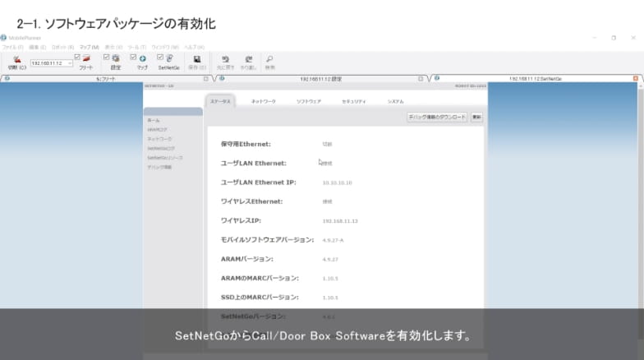Click the wireless IP value 192.168.11.12
This screenshot has width=644, height=360.
click(x=340, y=221)
